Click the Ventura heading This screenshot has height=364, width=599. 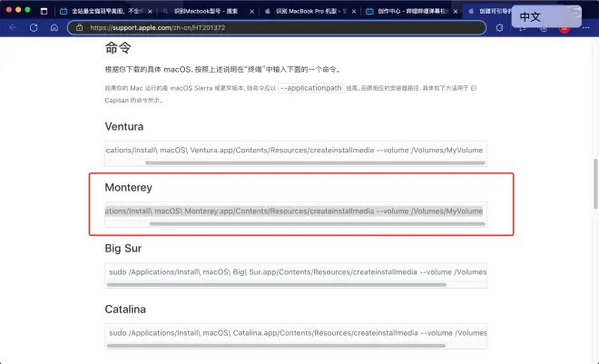click(124, 126)
